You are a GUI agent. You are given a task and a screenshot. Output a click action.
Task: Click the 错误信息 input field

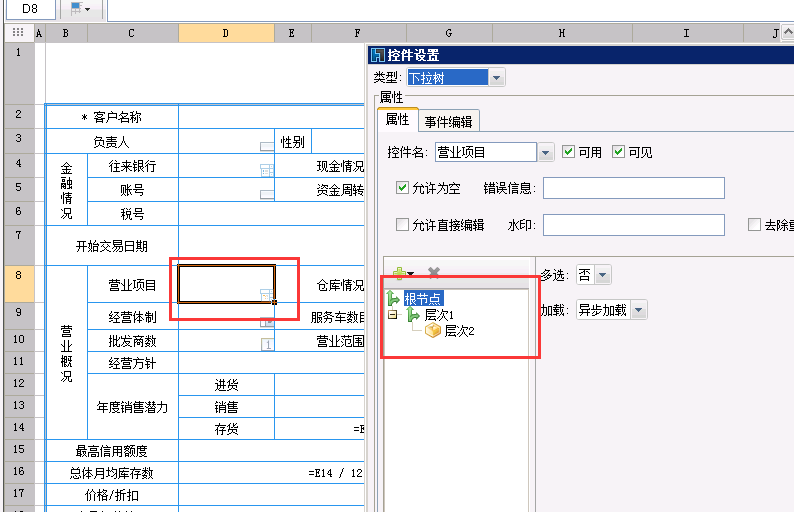coord(633,188)
